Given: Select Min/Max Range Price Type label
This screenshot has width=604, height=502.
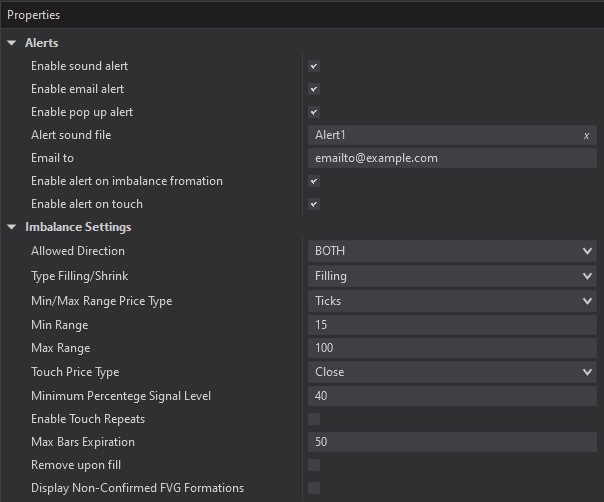Looking at the screenshot, I should [x=102, y=301].
